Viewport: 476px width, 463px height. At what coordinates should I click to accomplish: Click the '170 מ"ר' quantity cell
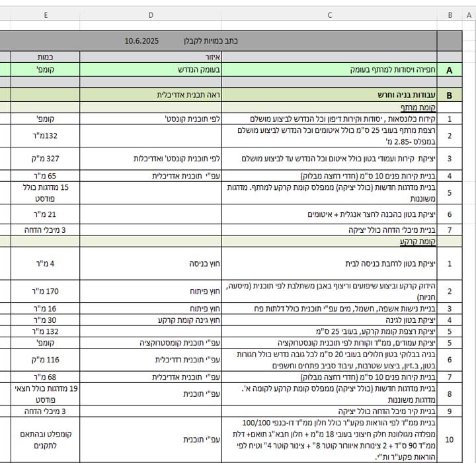click(46, 291)
